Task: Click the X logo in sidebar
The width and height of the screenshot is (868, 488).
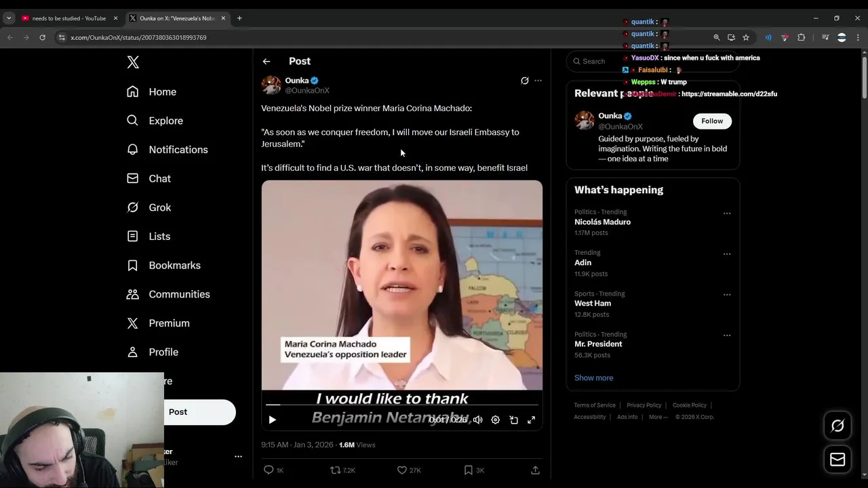Action: 133,62
